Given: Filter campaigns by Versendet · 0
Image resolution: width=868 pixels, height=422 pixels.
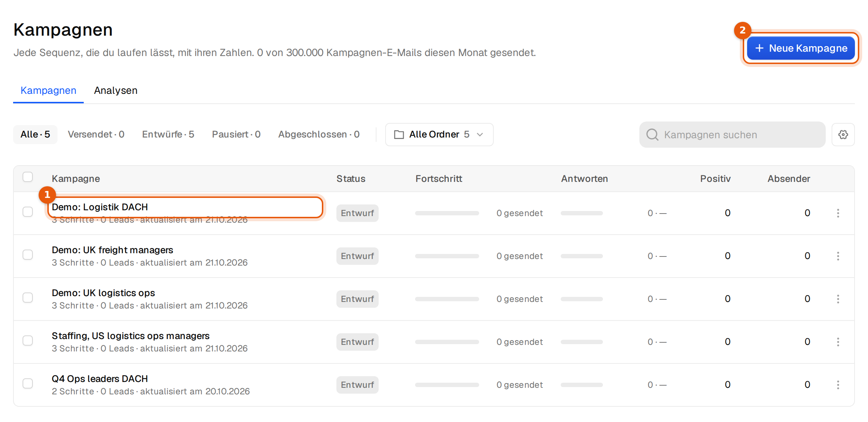Looking at the screenshot, I should (96, 135).
